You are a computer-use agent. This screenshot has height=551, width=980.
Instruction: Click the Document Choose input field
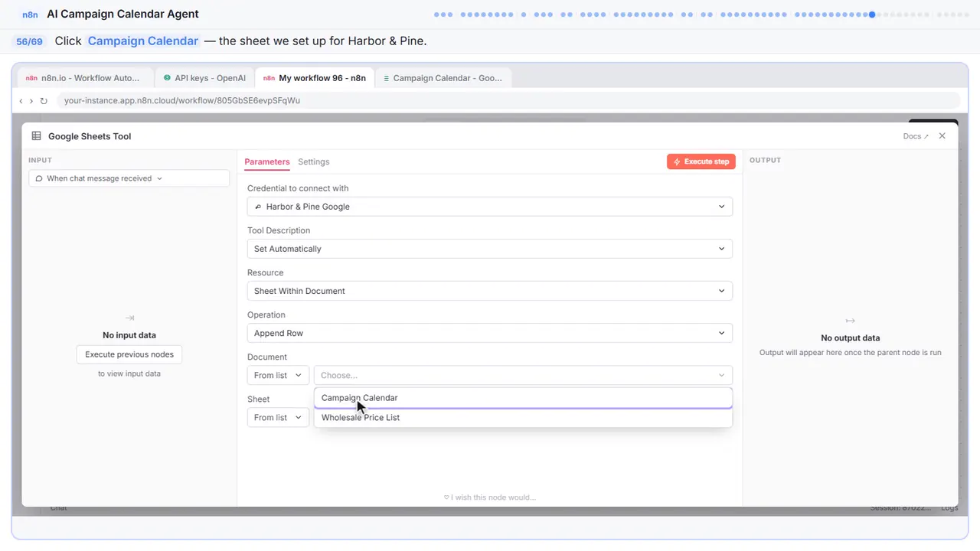(523, 375)
